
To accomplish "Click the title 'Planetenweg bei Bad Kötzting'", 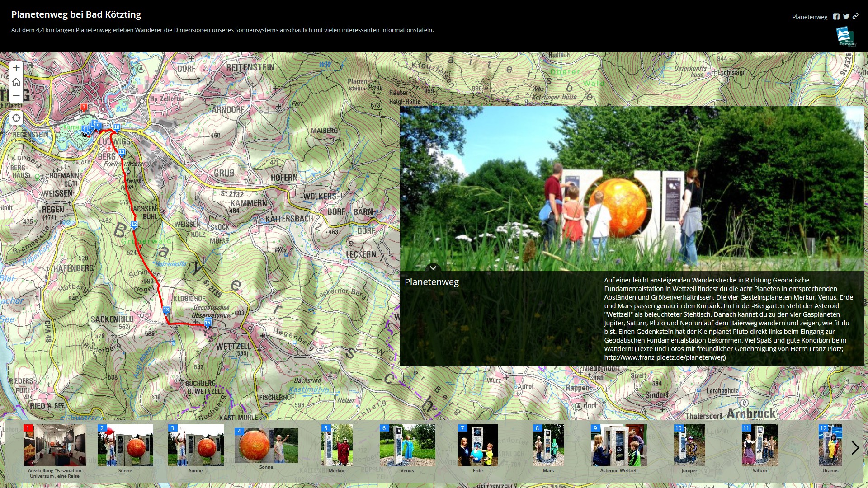I will pos(76,14).
